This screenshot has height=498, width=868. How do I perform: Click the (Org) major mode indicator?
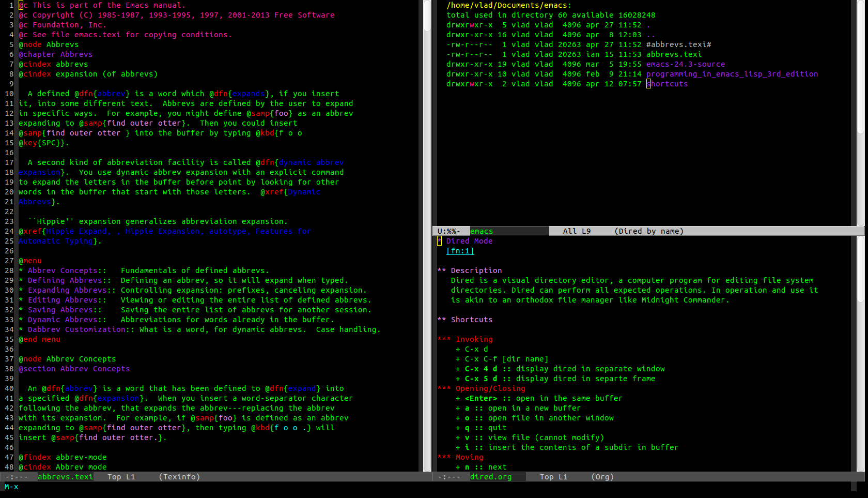click(602, 477)
